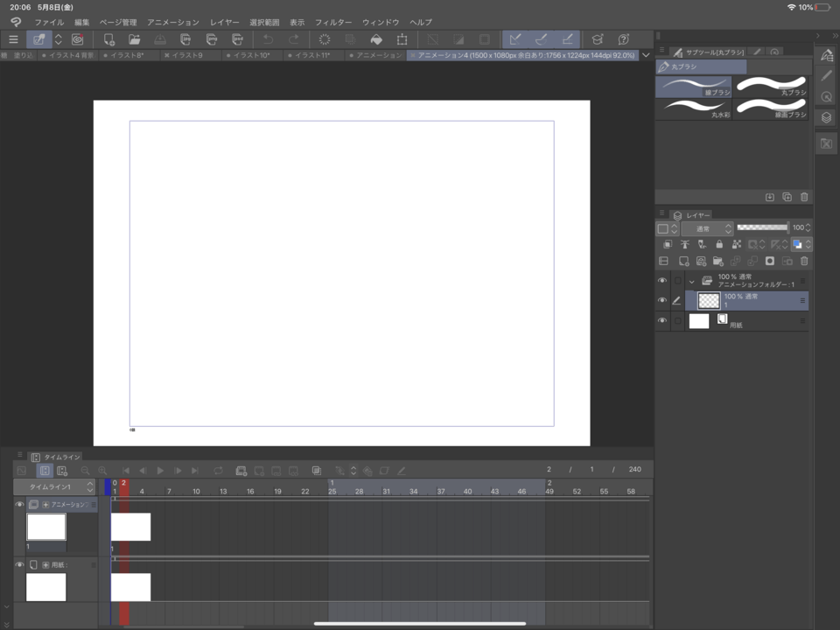Click the lock layer icon
The width and height of the screenshot is (840, 630).
click(718, 244)
